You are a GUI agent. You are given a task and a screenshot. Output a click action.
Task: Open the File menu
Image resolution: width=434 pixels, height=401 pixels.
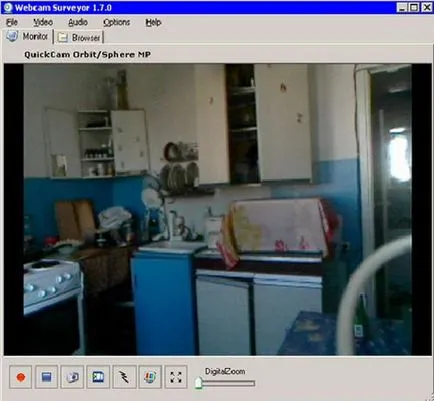tap(12, 22)
